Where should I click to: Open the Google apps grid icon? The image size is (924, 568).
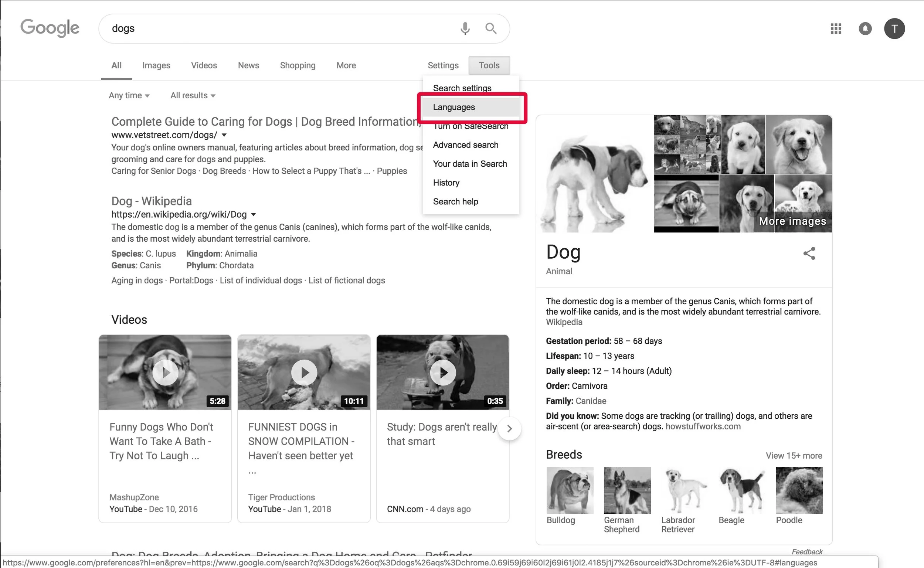[x=836, y=28]
